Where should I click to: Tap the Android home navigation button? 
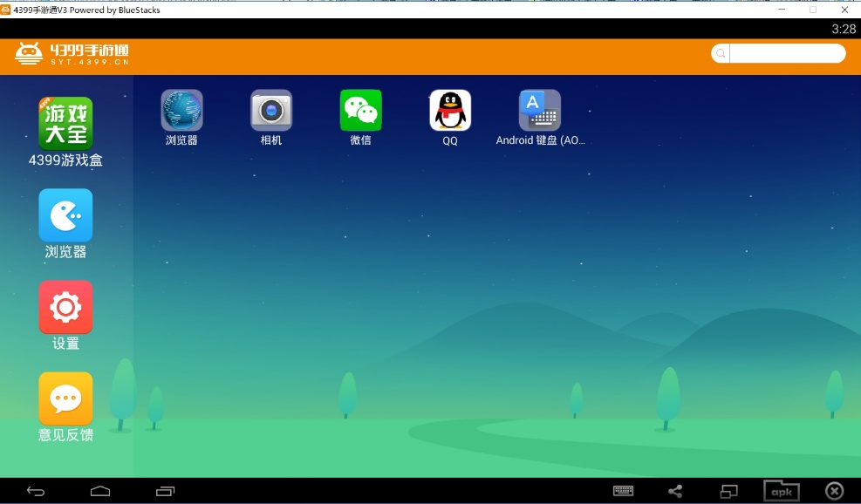point(100,492)
